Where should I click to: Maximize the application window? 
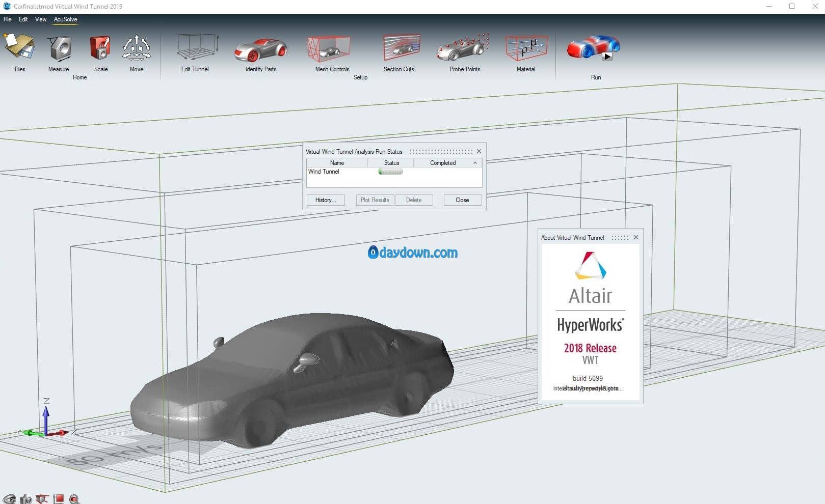tap(792, 6)
